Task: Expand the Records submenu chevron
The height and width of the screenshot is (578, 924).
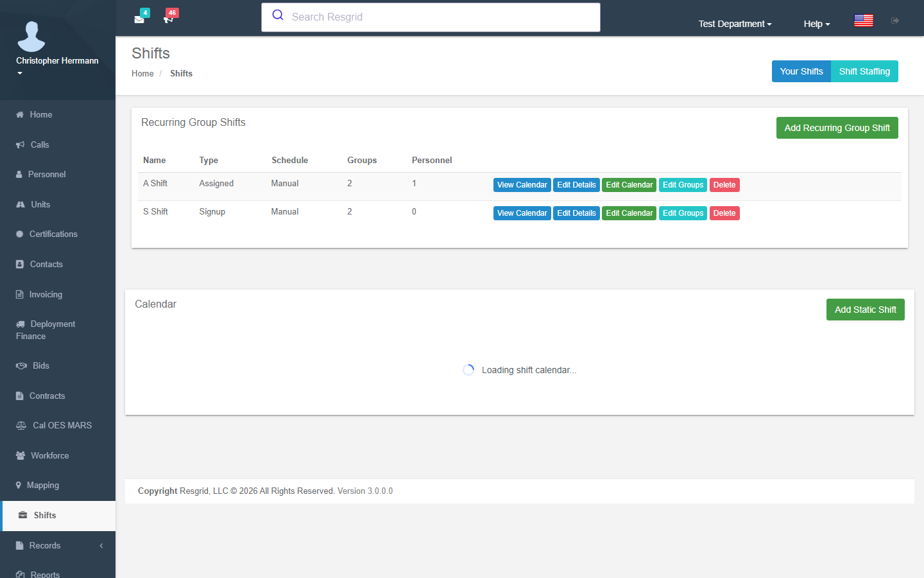Action: tap(101, 545)
